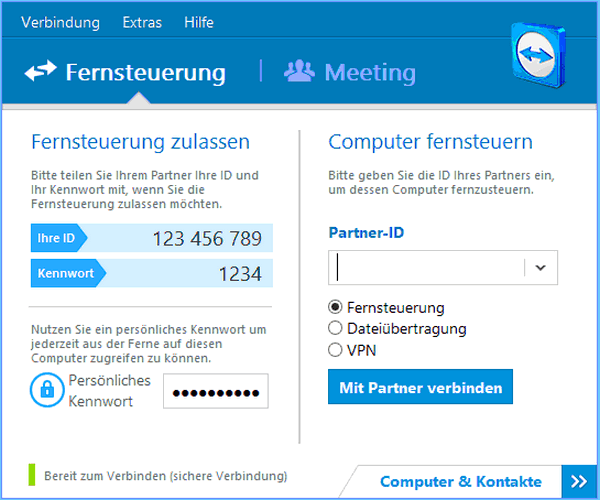
Task: Click the Mit Partner verbinden button
Action: point(420,386)
